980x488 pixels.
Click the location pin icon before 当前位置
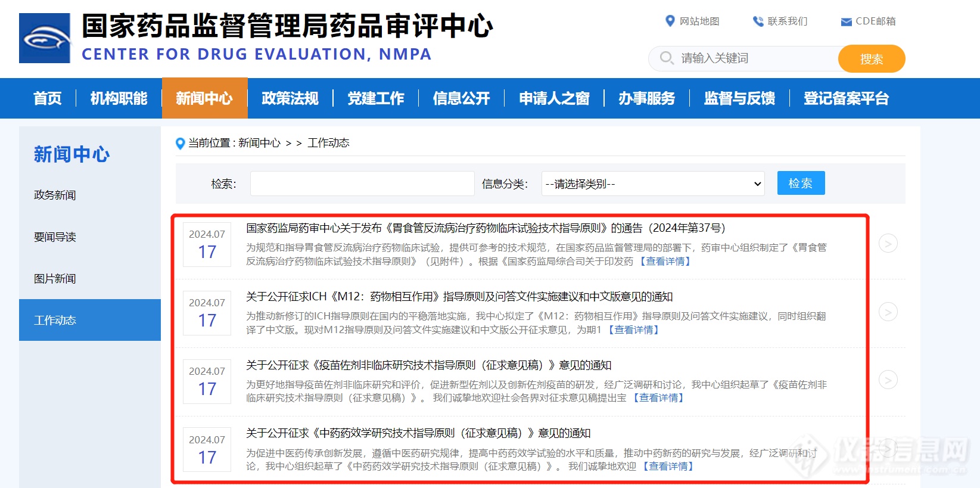coord(180,144)
